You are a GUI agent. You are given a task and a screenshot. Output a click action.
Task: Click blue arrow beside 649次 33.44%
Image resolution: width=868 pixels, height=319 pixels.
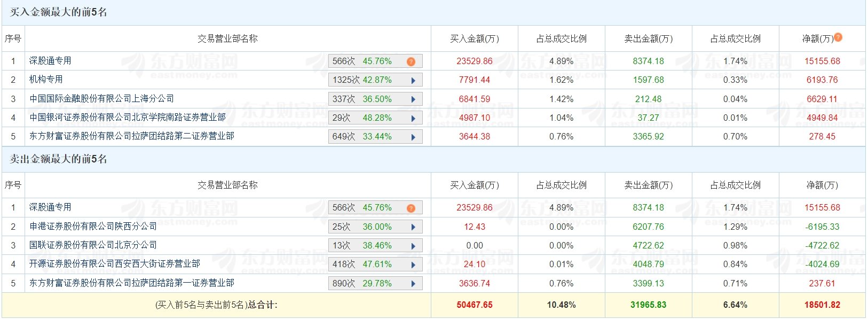(413, 137)
